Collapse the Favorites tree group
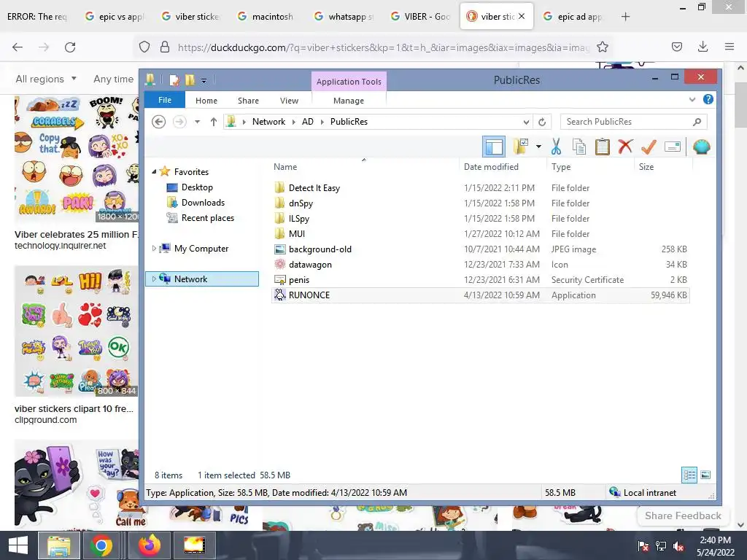The height and width of the screenshot is (560, 747). pos(154,171)
